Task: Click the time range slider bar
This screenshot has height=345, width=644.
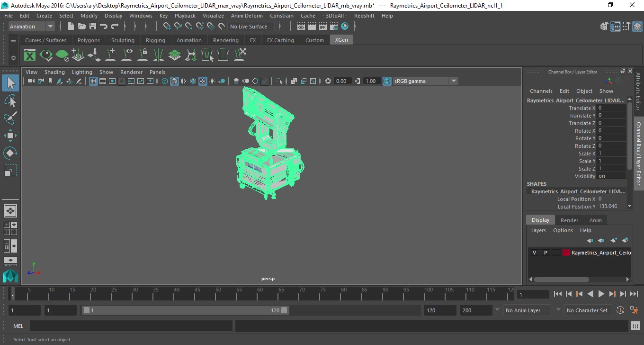Action: [185, 310]
